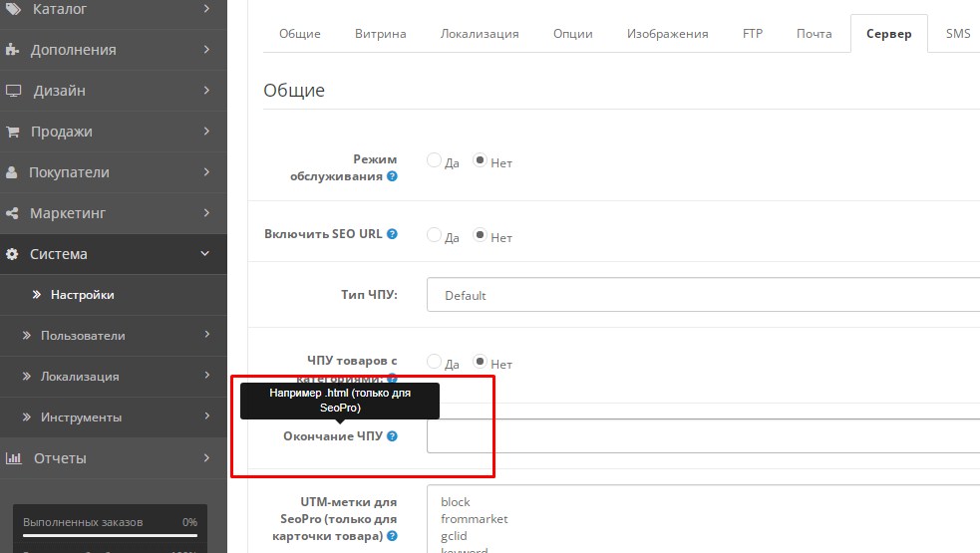Select Да for ЧПУ товаров с категориями
980x553 pixels.
[x=434, y=361]
